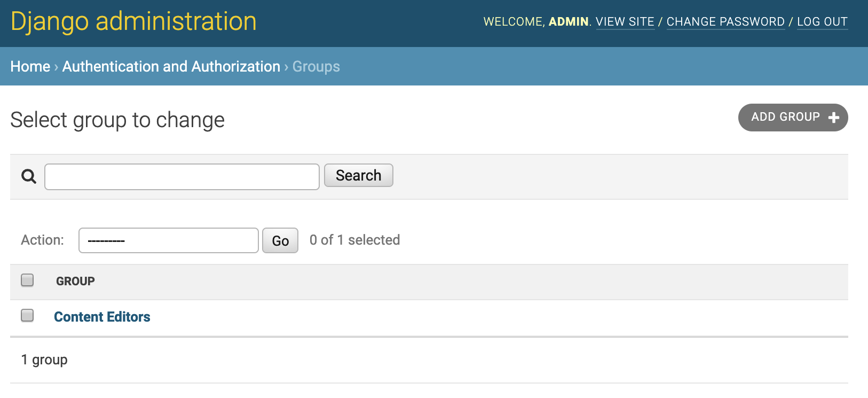Open the Change Password page

(725, 22)
